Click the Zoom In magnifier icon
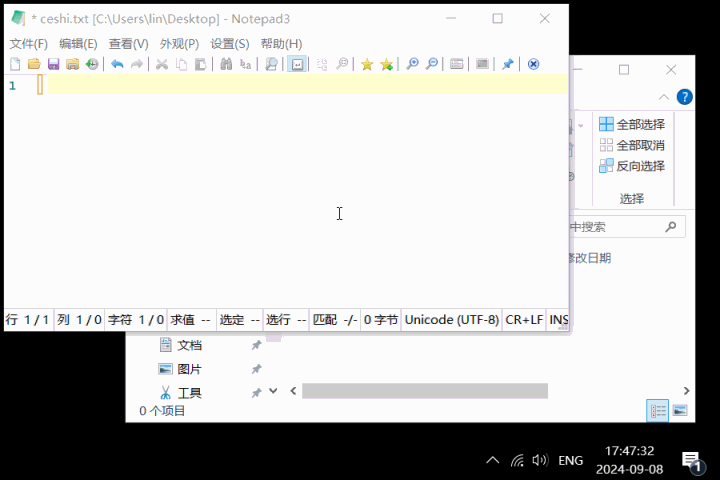Viewport: 720px width, 480px height. 412,64
